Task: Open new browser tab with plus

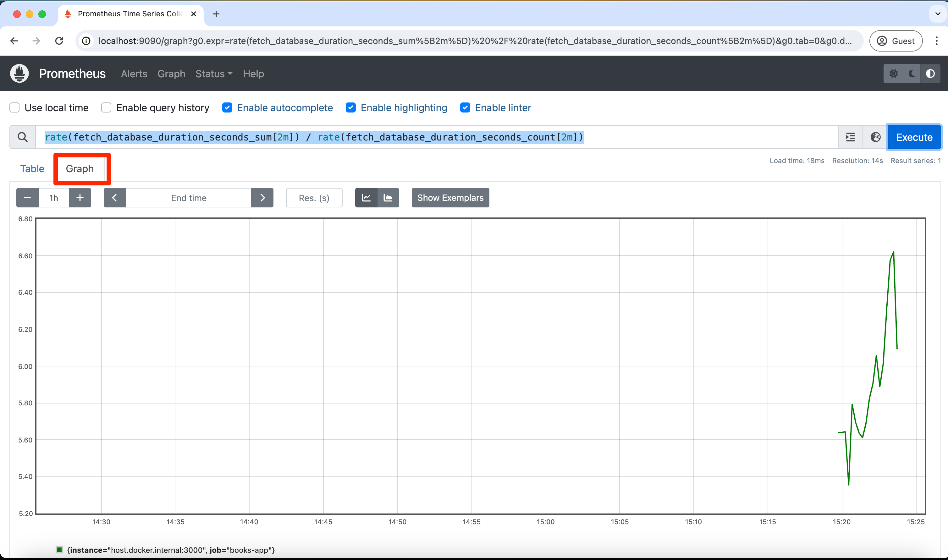Action: [216, 14]
